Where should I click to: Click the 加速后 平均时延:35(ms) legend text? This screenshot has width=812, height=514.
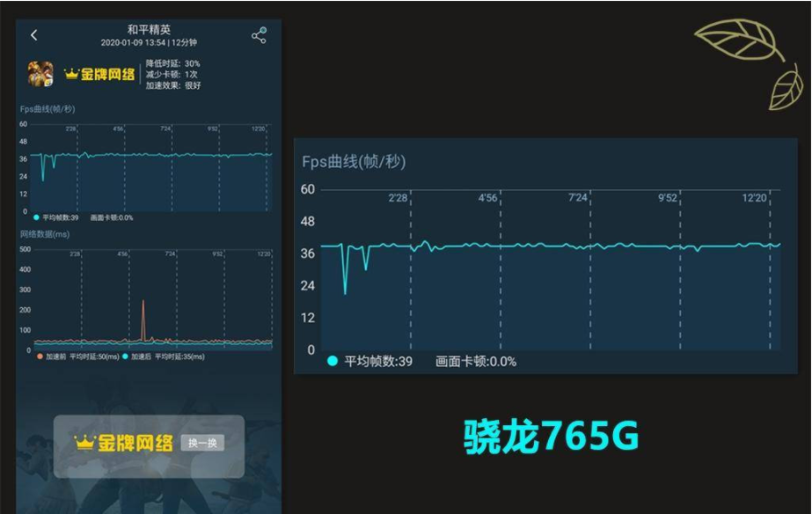pos(168,356)
